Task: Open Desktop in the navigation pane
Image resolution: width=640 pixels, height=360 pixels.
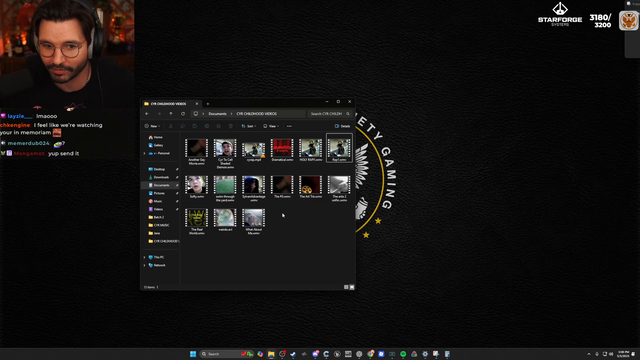Action: [x=159, y=169]
